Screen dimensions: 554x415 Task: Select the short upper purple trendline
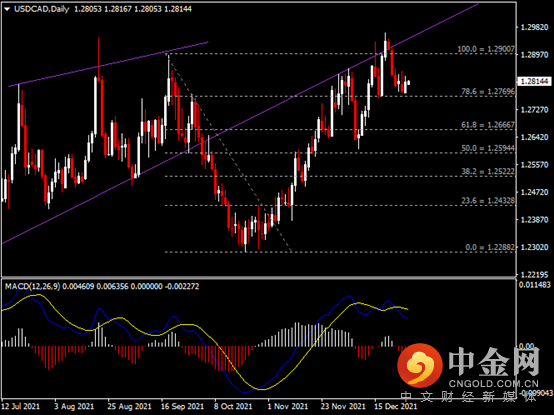click(x=108, y=64)
